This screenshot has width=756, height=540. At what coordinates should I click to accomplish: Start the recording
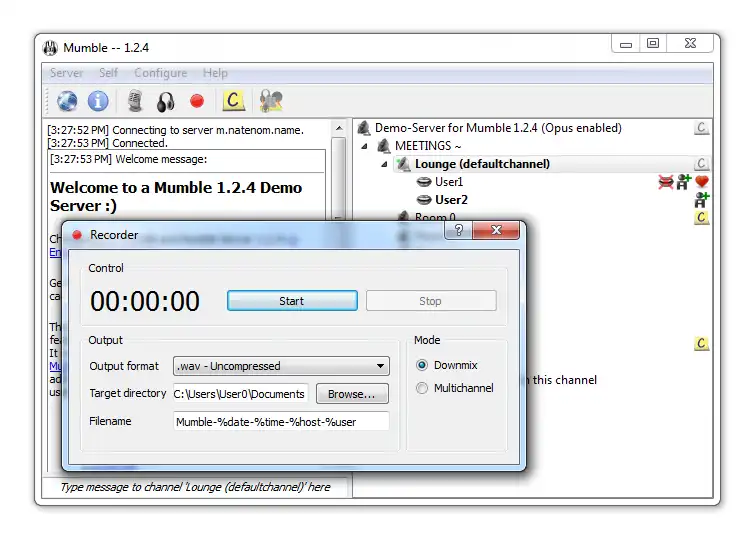pos(292,301)
